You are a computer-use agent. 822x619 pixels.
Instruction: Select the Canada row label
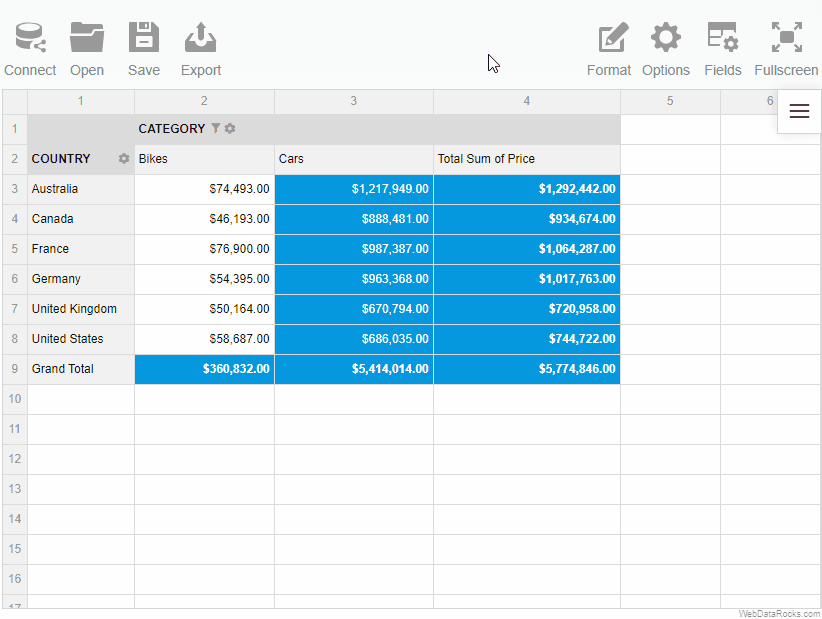(x=81, y=219)
